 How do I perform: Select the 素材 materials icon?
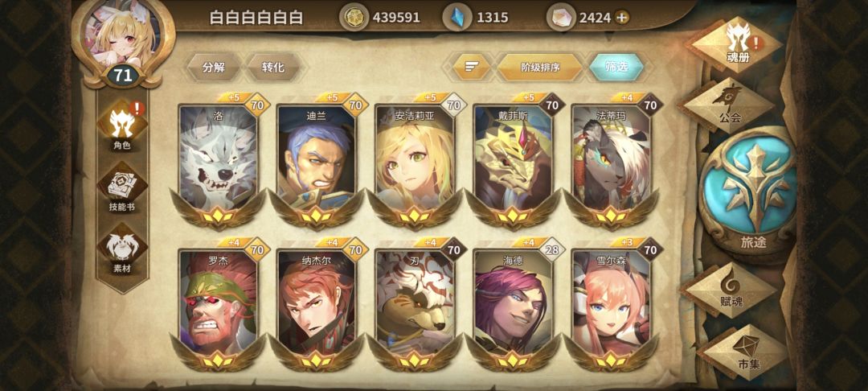pos(122,251)
